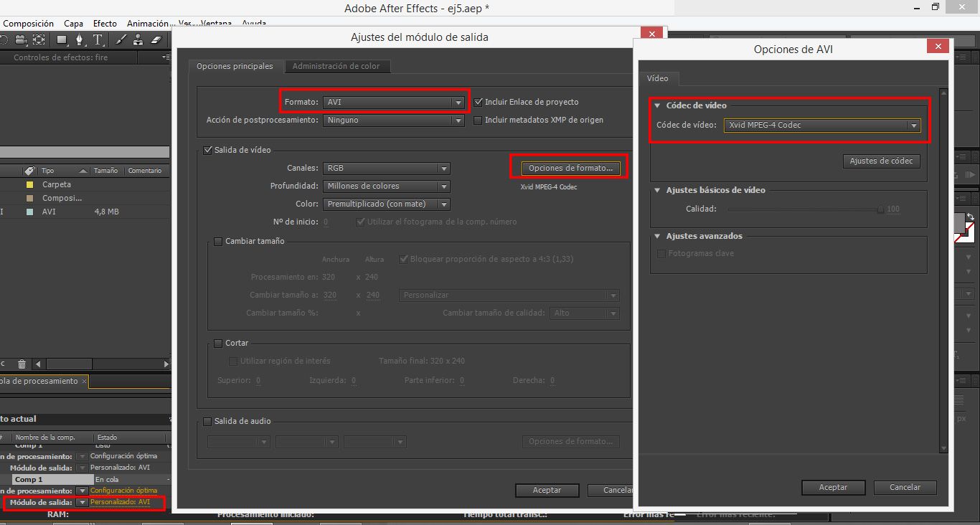Open Módulo de salida arrow beside yellow Personalizado: AVI
The height and width of the screenshot is (525, 980).
coord(82,502)
